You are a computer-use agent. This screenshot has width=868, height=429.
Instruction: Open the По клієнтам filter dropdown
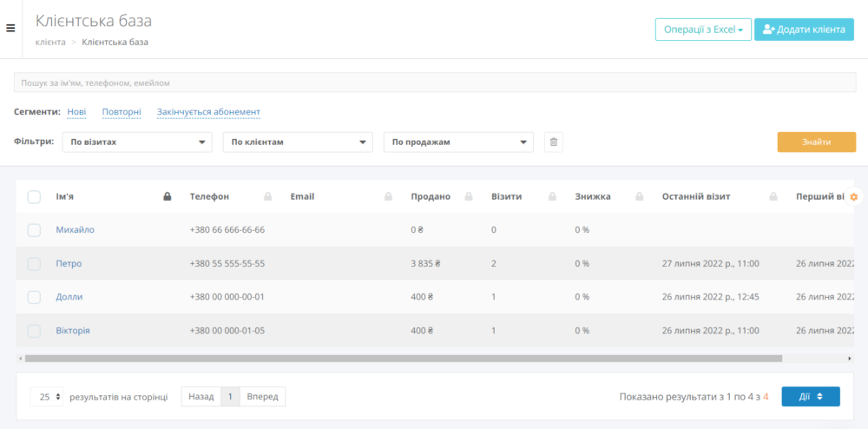[298, 142]
